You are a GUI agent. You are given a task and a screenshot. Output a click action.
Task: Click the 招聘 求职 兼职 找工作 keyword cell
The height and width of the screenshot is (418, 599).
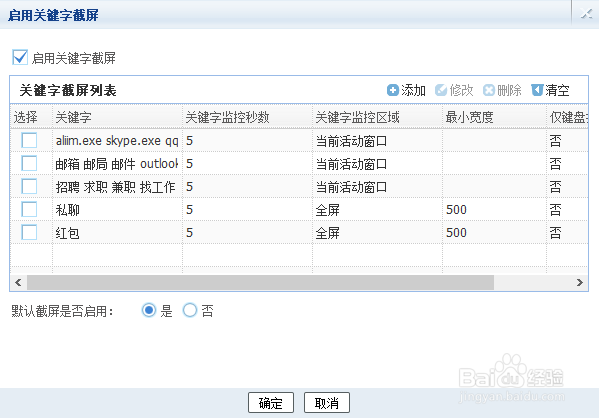pos(117,186)
